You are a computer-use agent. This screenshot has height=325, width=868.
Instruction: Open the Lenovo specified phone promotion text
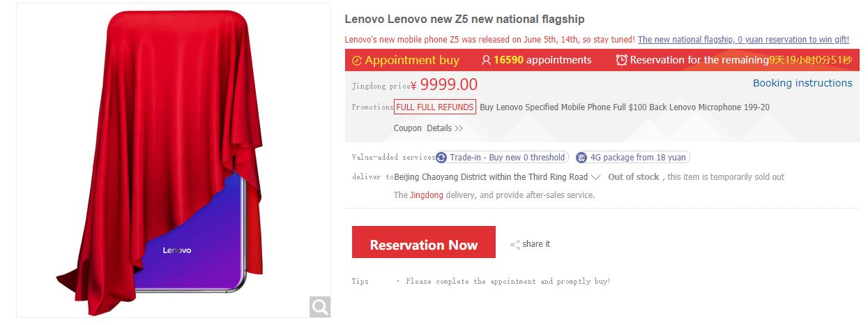coord(624,107)
